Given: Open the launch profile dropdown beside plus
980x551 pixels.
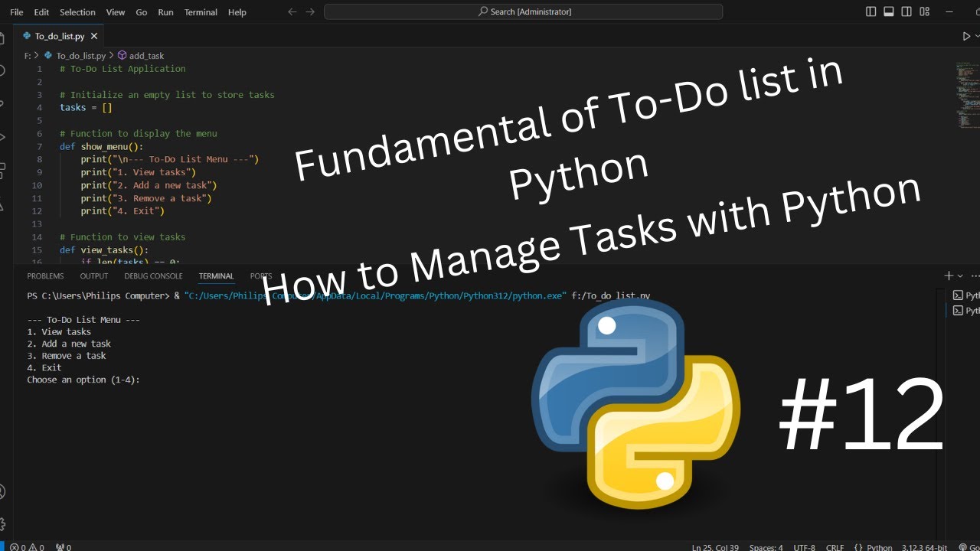Looking at the screenshot, I should pyautogui.click(x=960, y=276).
